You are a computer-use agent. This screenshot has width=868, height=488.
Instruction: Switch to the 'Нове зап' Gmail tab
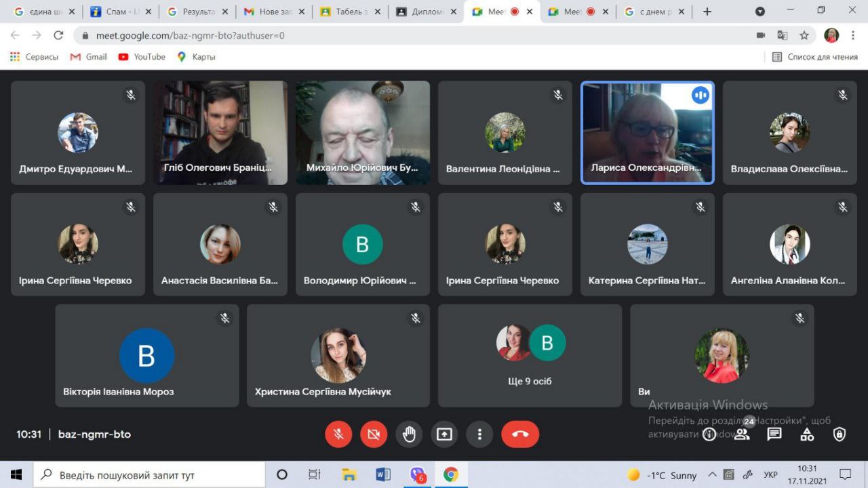coord(273,12)
